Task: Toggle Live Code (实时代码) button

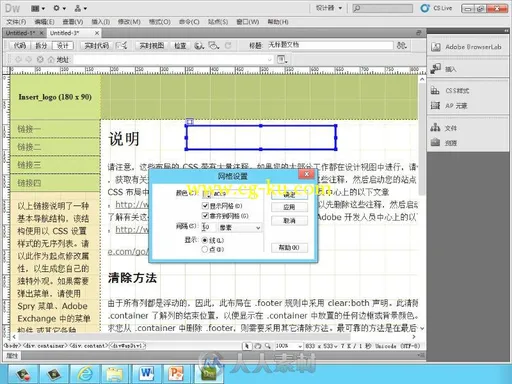Action: coord(97,45)
